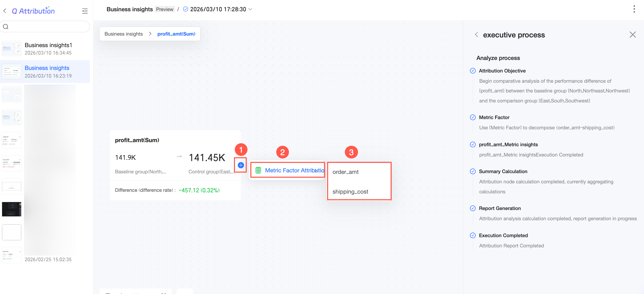Click the Preview tag next to Business insights

click(165, 9)
